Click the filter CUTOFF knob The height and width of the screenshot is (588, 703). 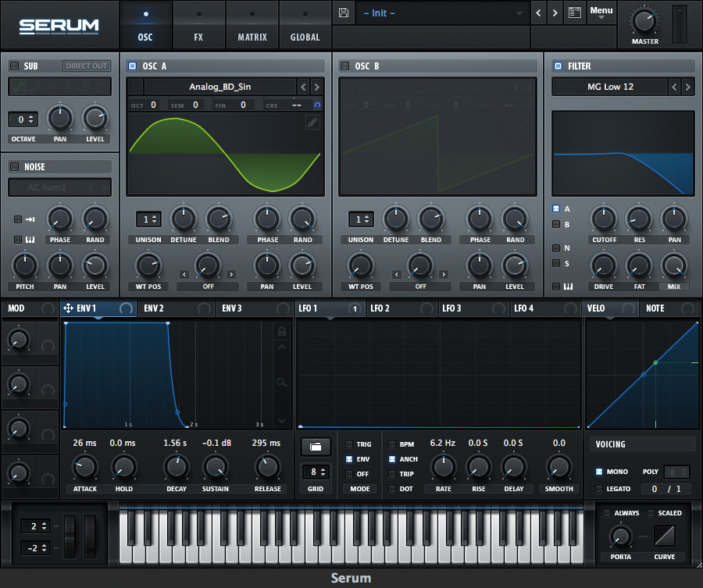point(604,219)
